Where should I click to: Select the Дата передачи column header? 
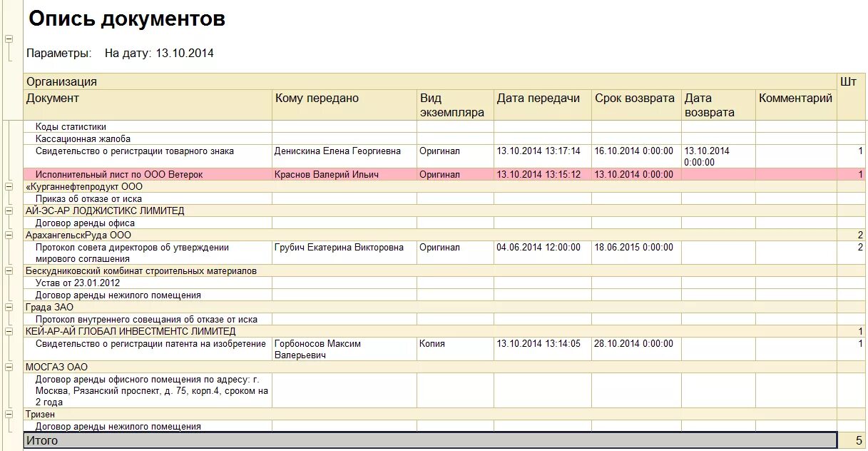pyautogui.click(x=543, y=104)
